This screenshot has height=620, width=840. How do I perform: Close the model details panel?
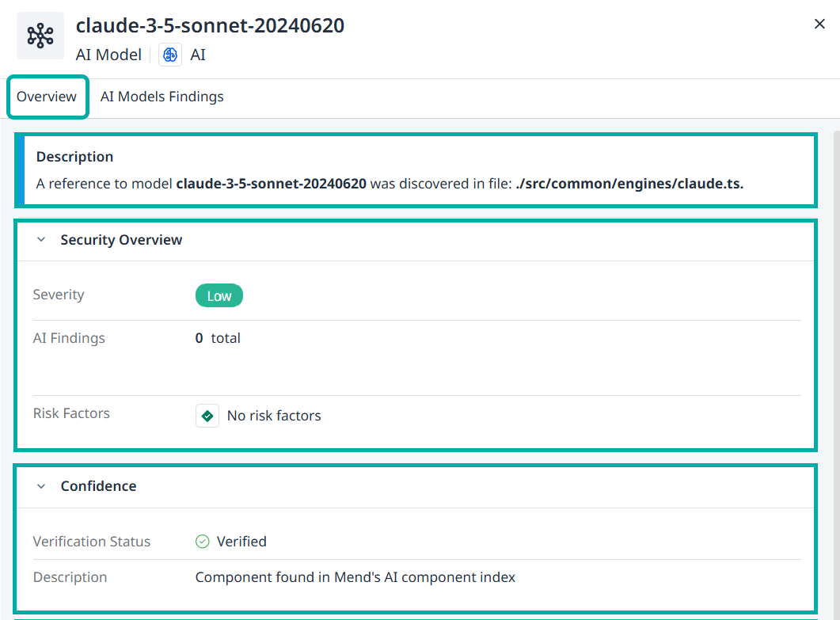[819, 25]
